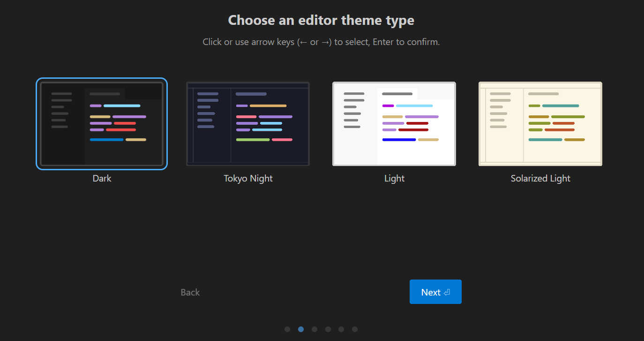Click the arrow keys instruction subtitle
Screen dimensions: 644x341
321,42
